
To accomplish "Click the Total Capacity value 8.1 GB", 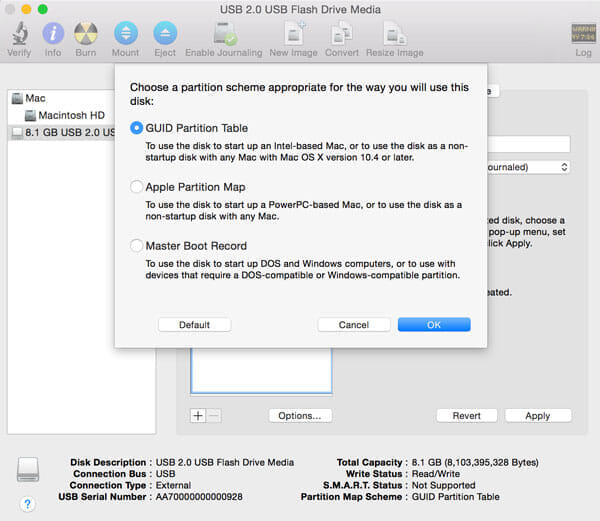I will [475, 462].
